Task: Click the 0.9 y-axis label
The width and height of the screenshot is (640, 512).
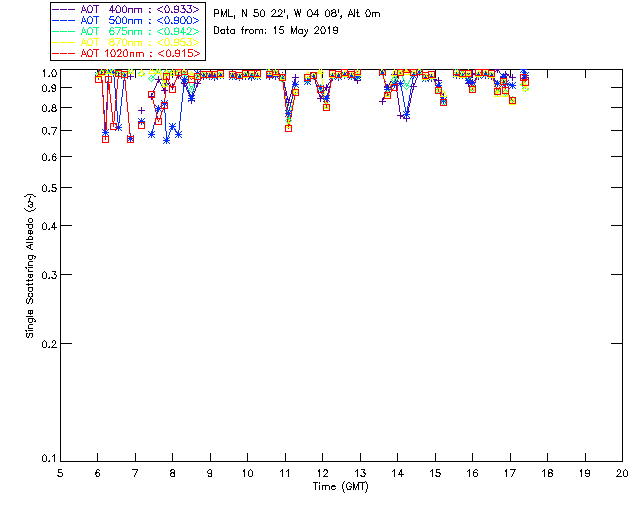Action: [x=49, y=88]
